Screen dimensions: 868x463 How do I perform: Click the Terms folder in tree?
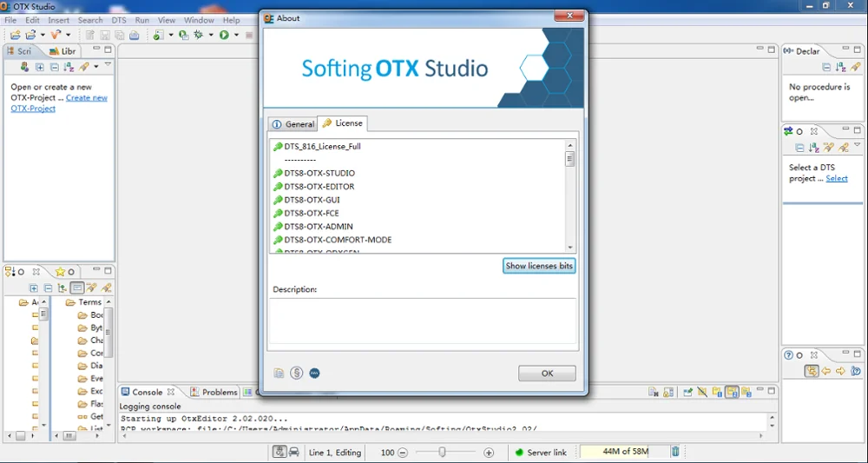tap(83, 301)
